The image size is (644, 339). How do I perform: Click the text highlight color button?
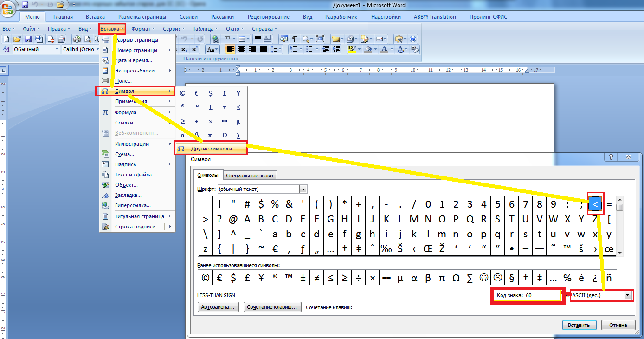tap(352, 49)
